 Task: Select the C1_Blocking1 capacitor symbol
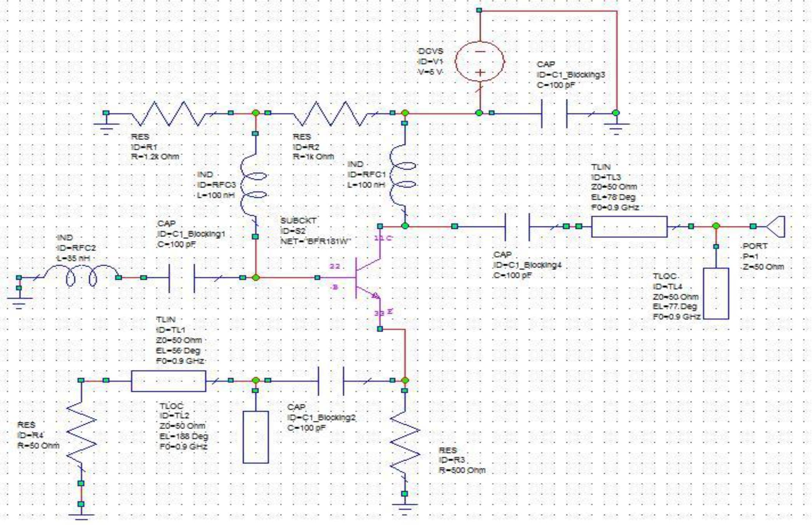[182, 278]
